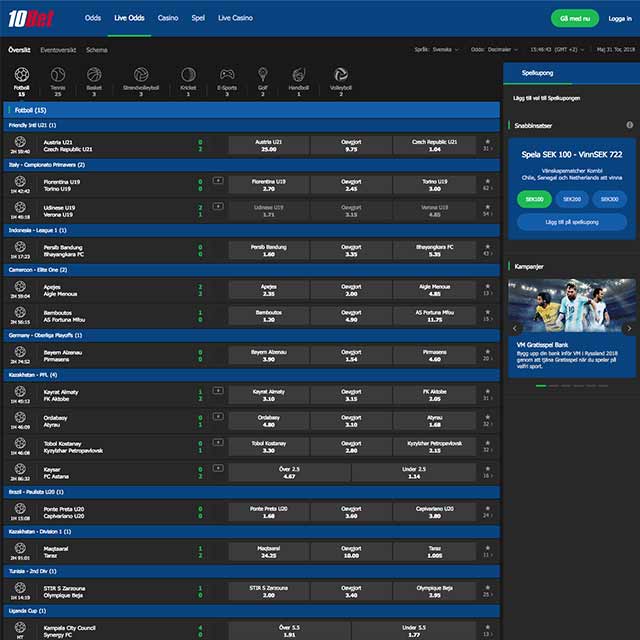This screenshot has height=640, width=640.
Task: Bet on Taraz at 1.005
Action: pos(434,552)
